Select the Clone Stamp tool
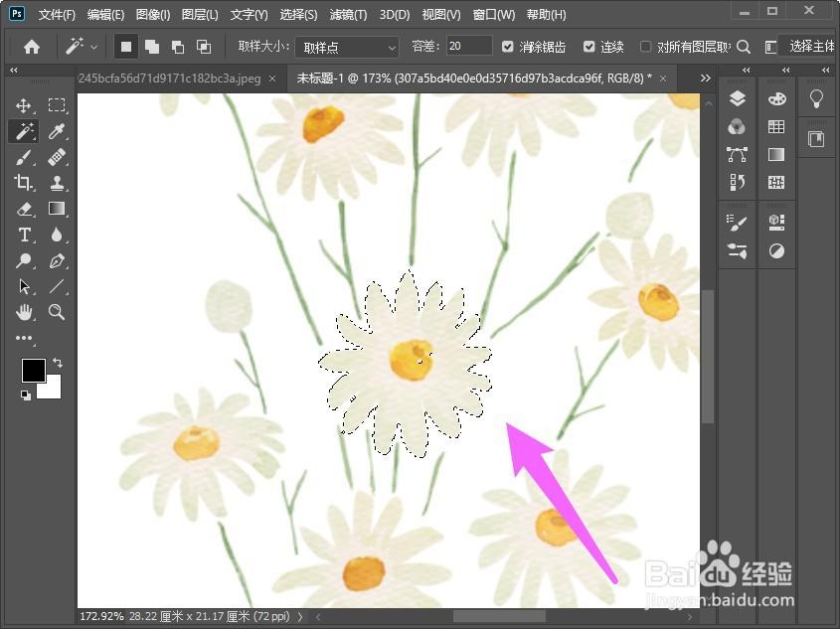840x629 pixels. (x=57, y=183)
